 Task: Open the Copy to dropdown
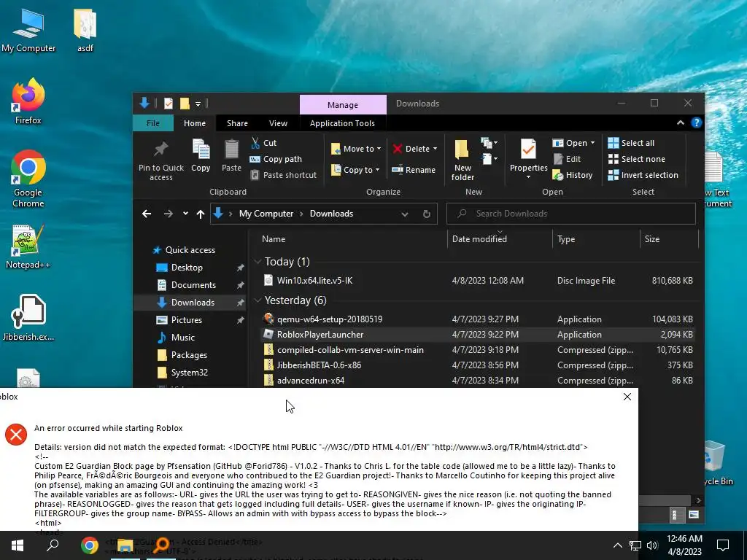(x=355, y=169)
